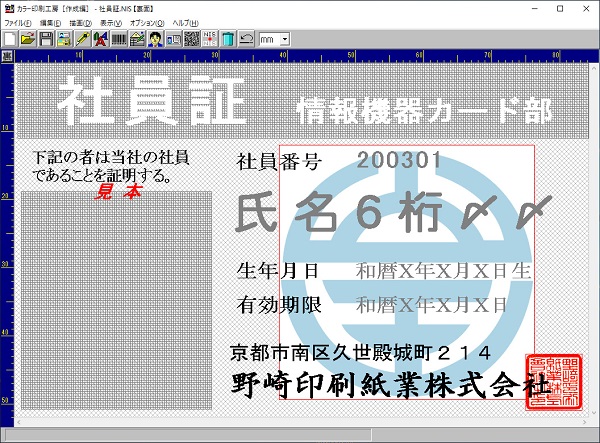Open the 編集(E) menu
Screen dimensions: 600x443
tap(50, 23)
